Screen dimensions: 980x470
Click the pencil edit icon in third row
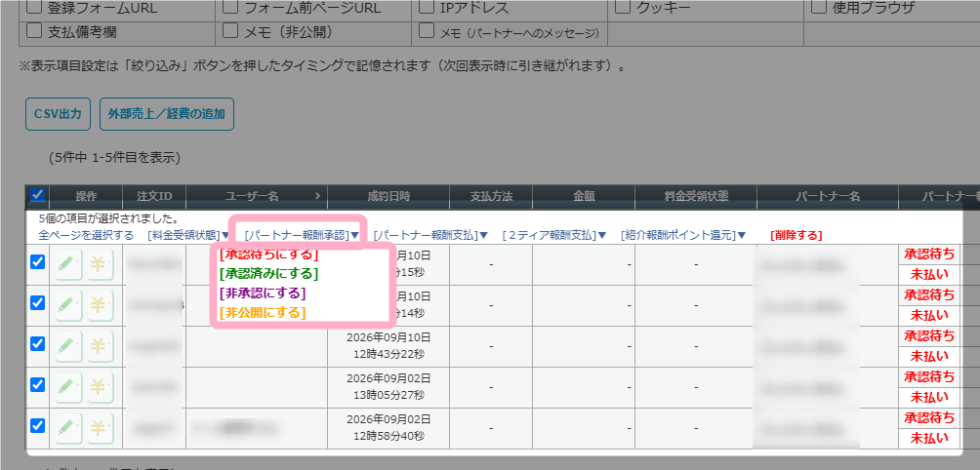(68, 346)
